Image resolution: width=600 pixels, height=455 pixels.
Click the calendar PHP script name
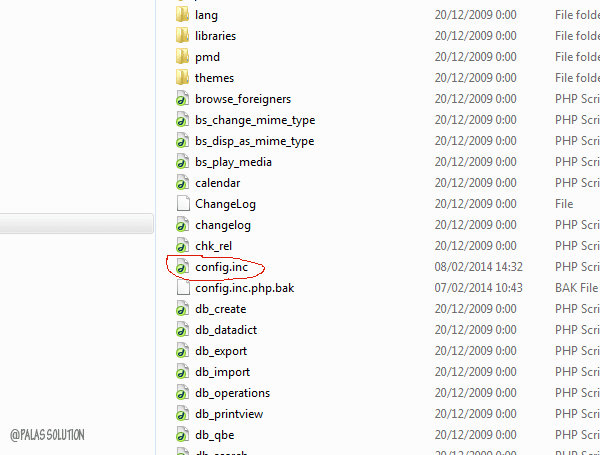(217, 183)
